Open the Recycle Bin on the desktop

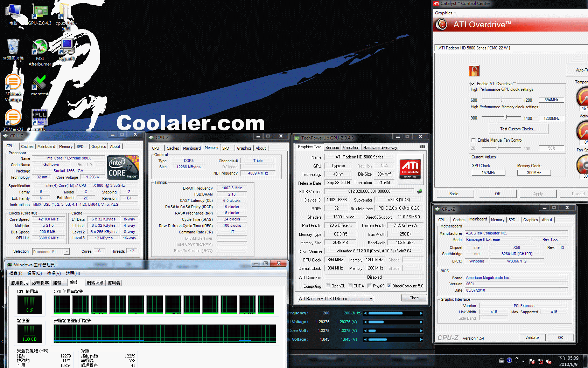[13, 49]
